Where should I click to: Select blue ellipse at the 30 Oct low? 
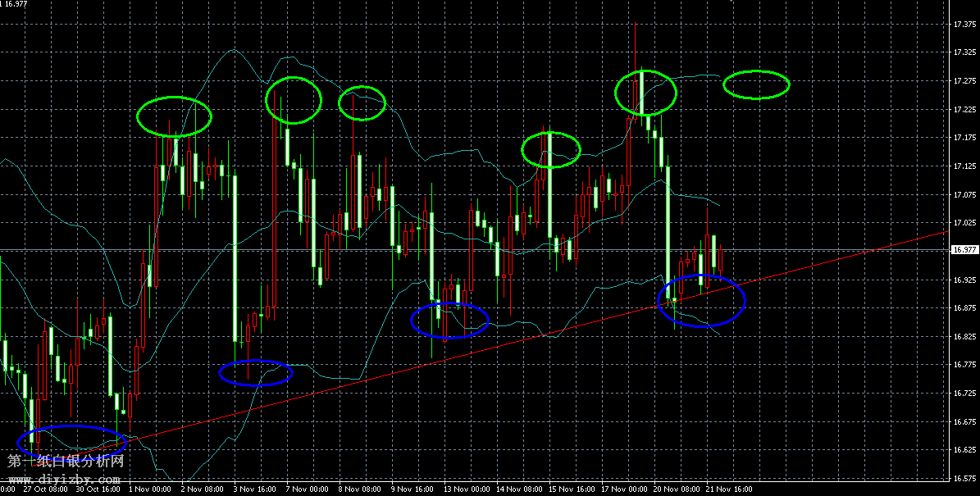71,442
